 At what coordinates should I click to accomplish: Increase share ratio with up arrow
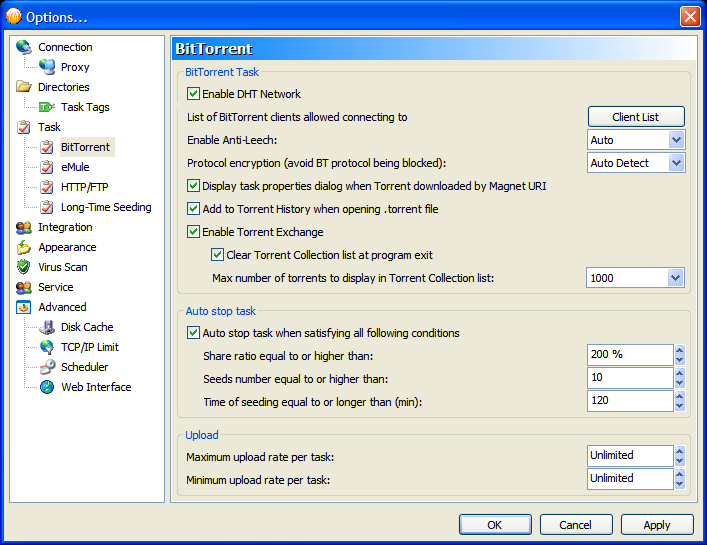tap(679, 350)
